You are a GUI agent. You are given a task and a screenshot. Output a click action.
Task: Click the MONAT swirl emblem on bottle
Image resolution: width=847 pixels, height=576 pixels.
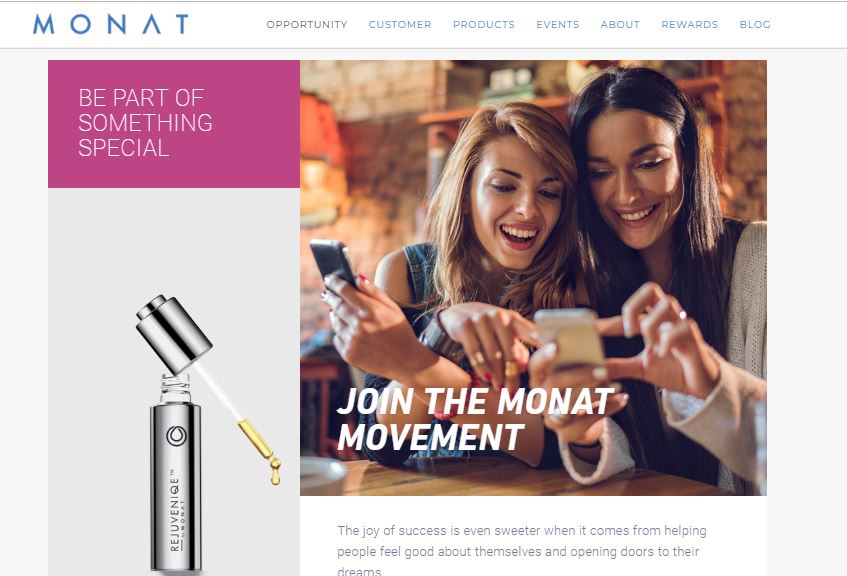(176, 436)
